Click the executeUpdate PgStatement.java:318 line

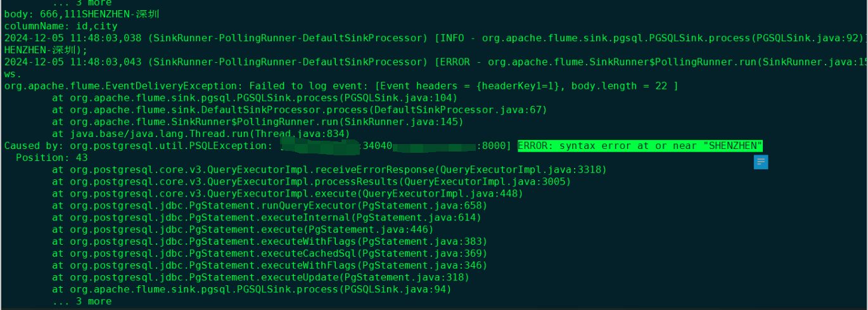point(260,278)
